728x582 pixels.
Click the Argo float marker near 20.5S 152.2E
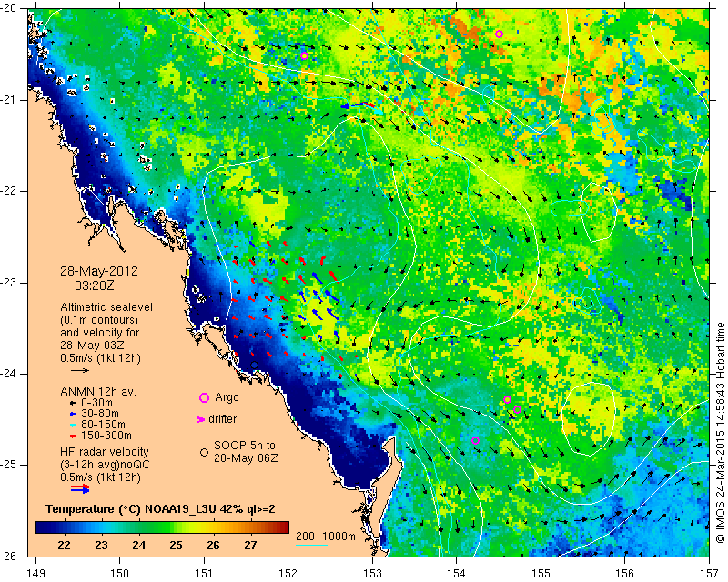point(304,56)
